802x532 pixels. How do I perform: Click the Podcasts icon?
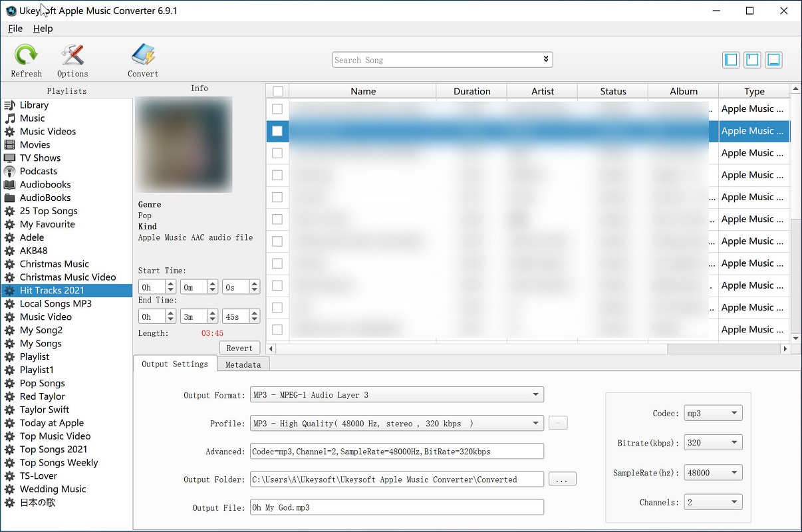9,172
